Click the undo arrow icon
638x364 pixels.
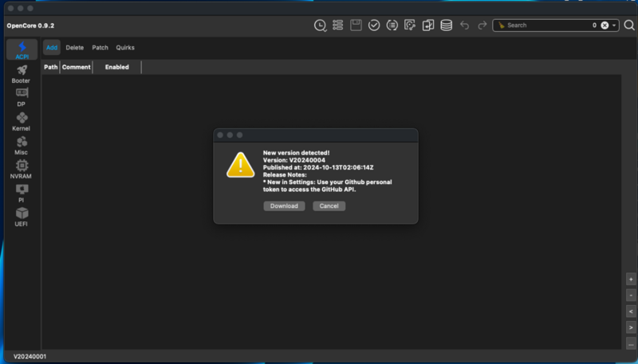(464, 25)
